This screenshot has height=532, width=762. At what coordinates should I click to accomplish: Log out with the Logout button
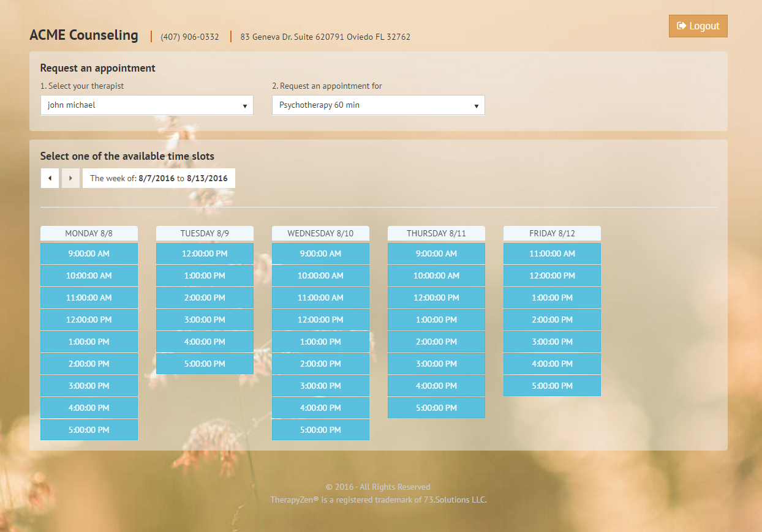click(x=698, y=26)
